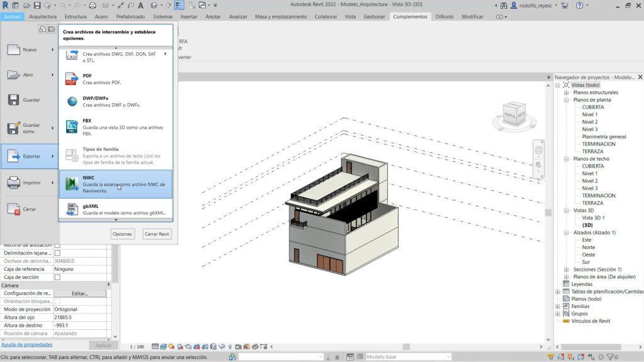Image resolution: width=644 pixels, height=362 pixels.
Task: Select the gbXML export icon
Action: pyautogui.click(x=72, y=209)
